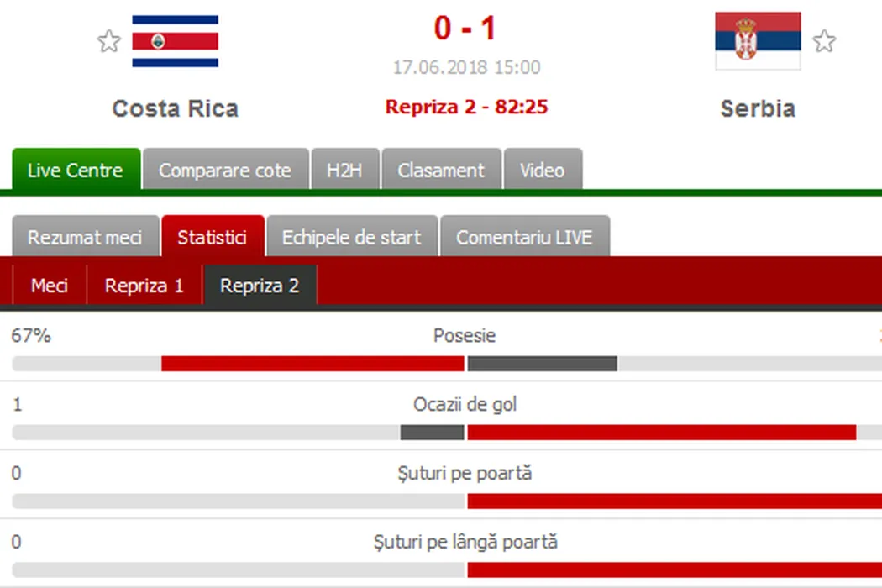Click the 0 - 1 match score
The width and height of the screenshot is (882, 588).
(x=465, y=29)
